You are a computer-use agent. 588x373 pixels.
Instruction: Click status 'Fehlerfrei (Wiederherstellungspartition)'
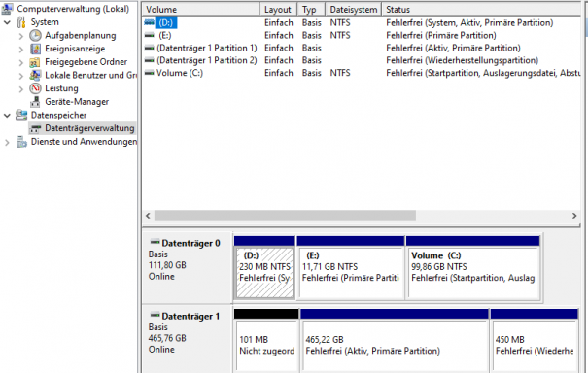[462, 60]
